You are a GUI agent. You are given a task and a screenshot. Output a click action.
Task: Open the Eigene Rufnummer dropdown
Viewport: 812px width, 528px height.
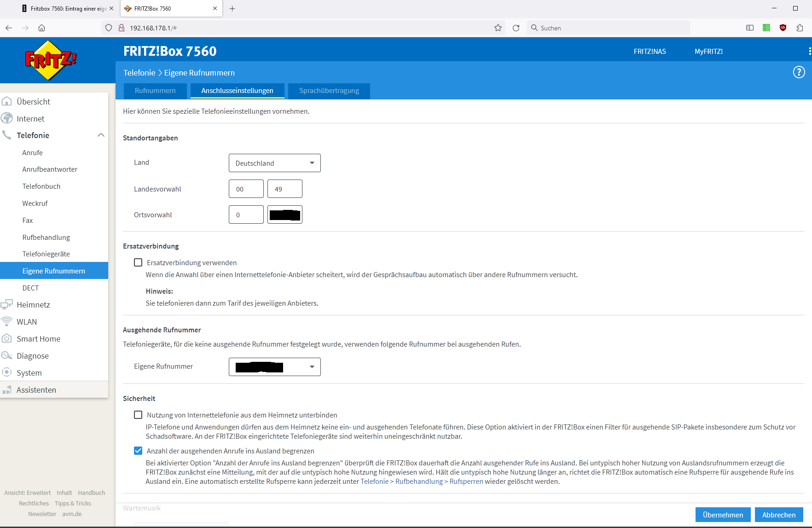[x=275, y=367]
